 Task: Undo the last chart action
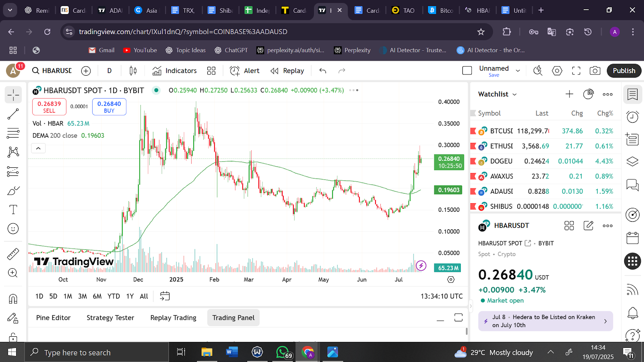click(x=323, y=71)
